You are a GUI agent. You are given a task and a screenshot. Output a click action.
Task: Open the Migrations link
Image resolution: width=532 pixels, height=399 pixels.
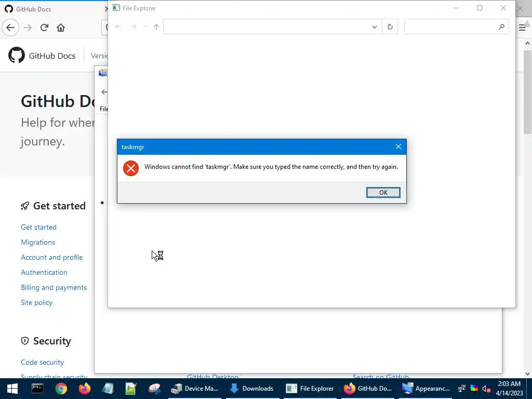tap(38, 242)
